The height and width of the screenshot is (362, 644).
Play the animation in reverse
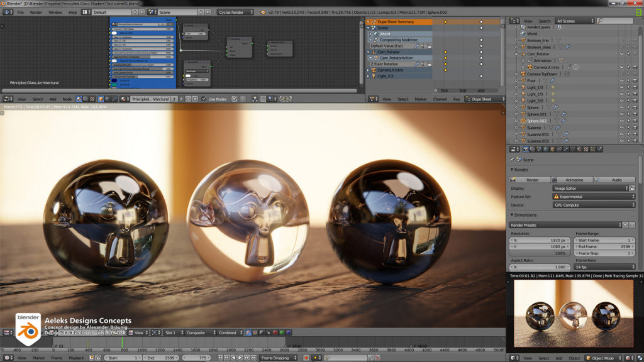234,358
